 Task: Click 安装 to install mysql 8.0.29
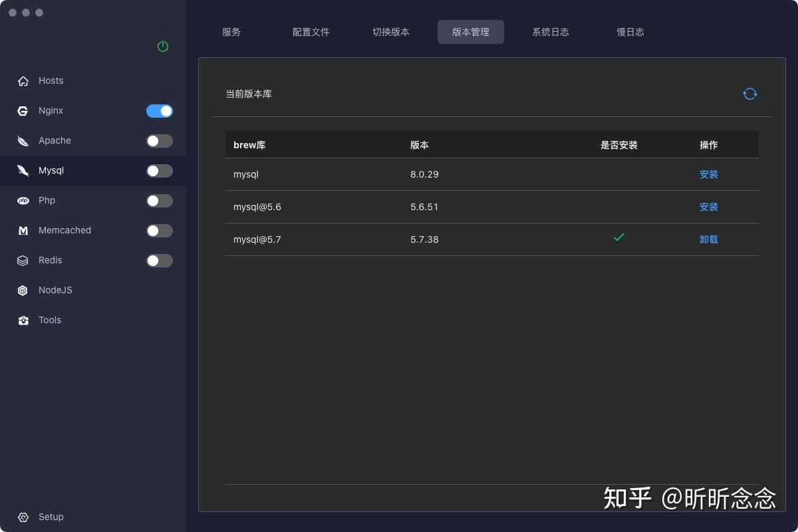(x=709, y=174)
